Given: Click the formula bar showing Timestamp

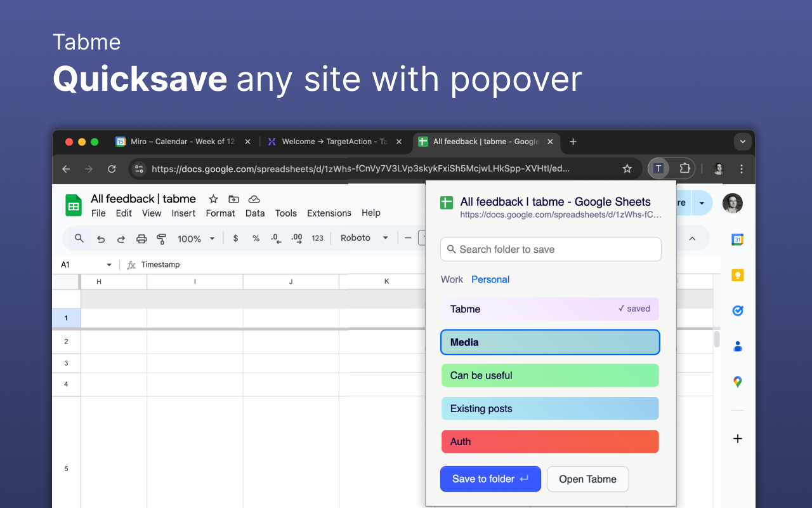Looking at the screenshot, I should pyautogui.click(x=160, y=265).
